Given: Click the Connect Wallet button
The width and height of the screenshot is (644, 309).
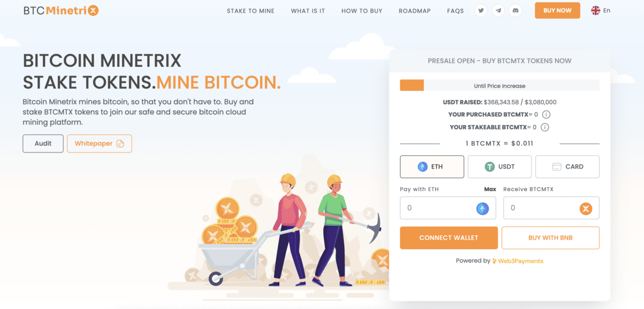Looking at the screenshot, I should [x=449, y=238].
